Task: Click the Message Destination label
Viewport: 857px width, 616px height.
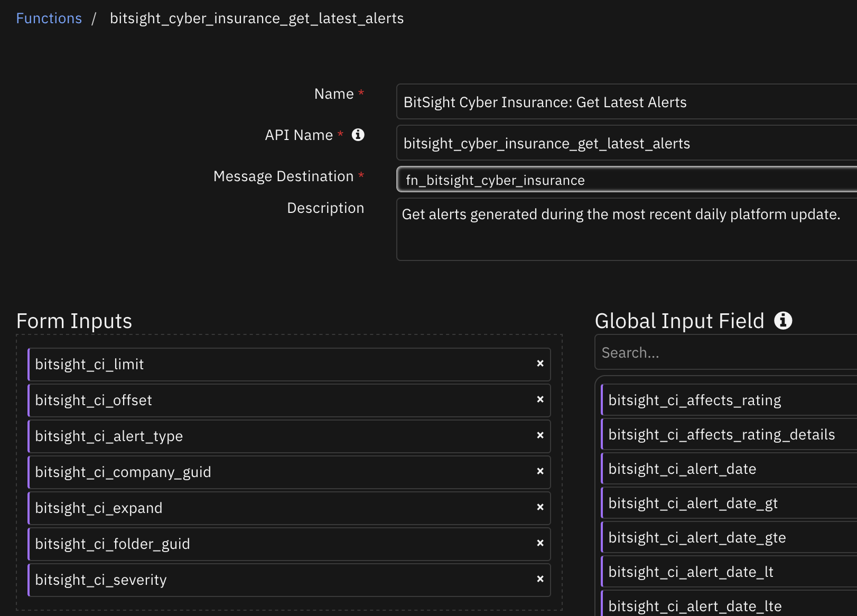Action: coord(283,176)
